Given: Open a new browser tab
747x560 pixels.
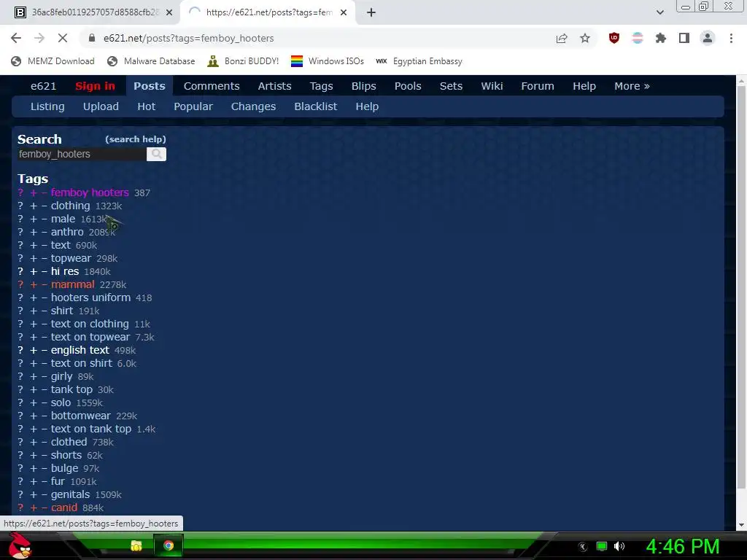Looking at the screenshot, I should (371, 12).
